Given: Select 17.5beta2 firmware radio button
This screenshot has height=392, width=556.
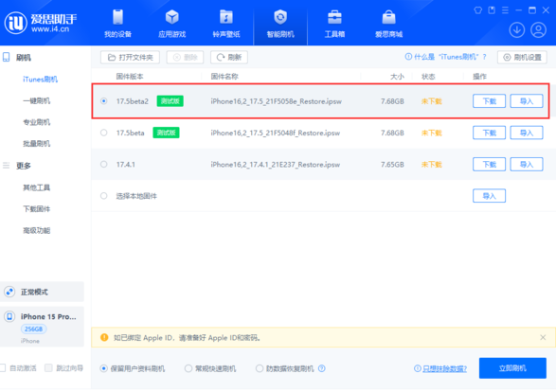Looking at the screenshot, I should 103,101.
